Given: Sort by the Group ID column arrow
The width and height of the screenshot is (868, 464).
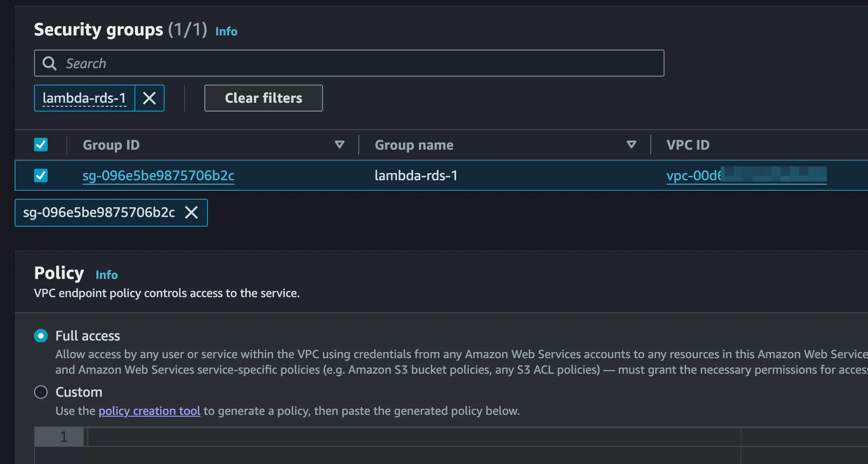Looking at the screenshot, I should click(339, 145).
